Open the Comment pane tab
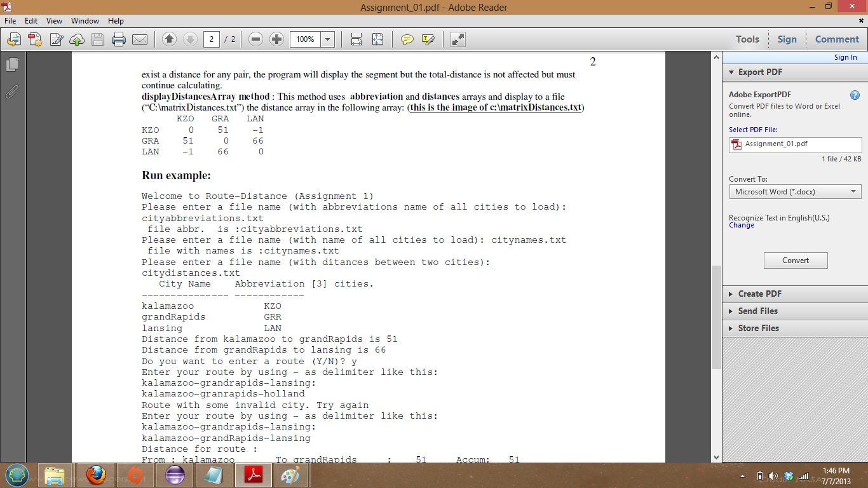This screenshot has width=868, height=488. coord(837,39)
